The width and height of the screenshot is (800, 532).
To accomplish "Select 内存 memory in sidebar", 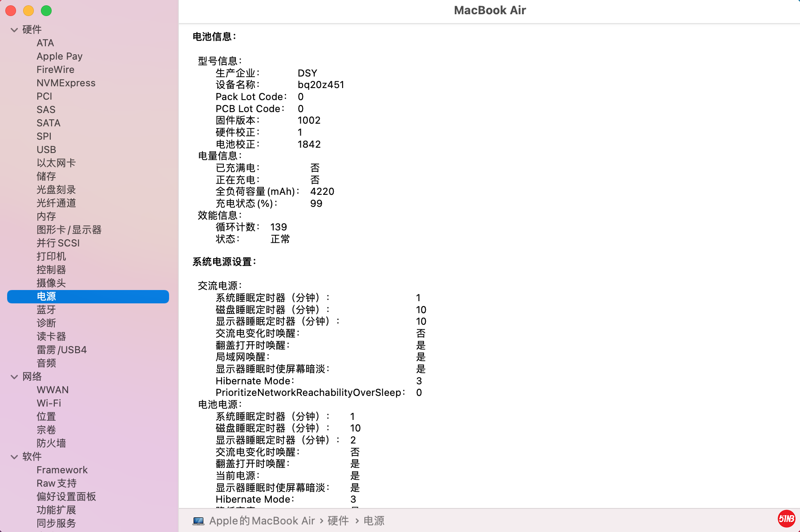I will (x=46, y=217).
